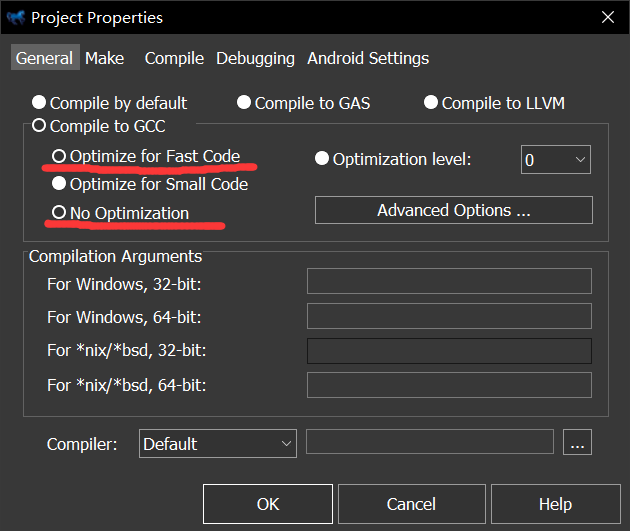Click the compiler path text field
Viewport: 630px width, 531px height.
click(430, 441)
